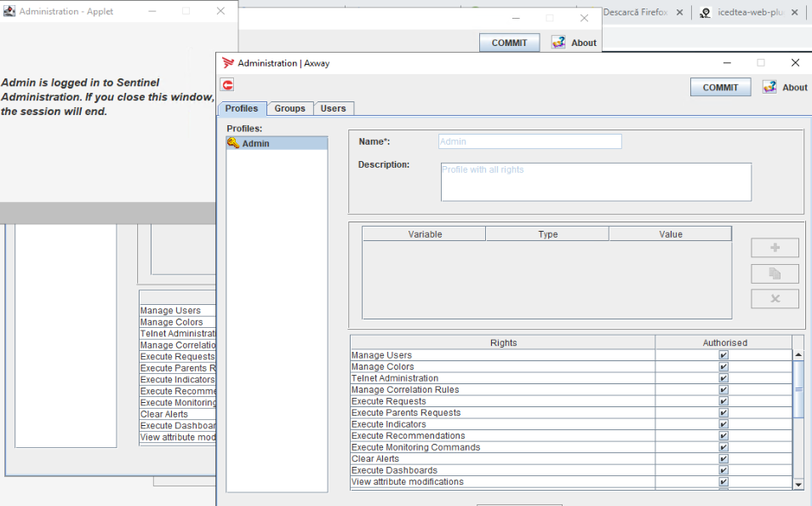The height and width of the screenshot is (506, 812).
Task: Untick the Manage Users authorised checkbox
Action: pos(723,355)
